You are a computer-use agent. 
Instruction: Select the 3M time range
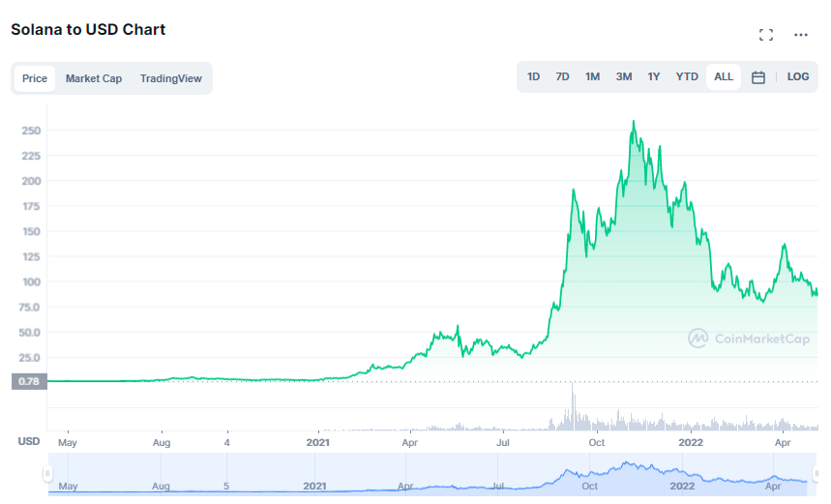[x=624, y=76]
